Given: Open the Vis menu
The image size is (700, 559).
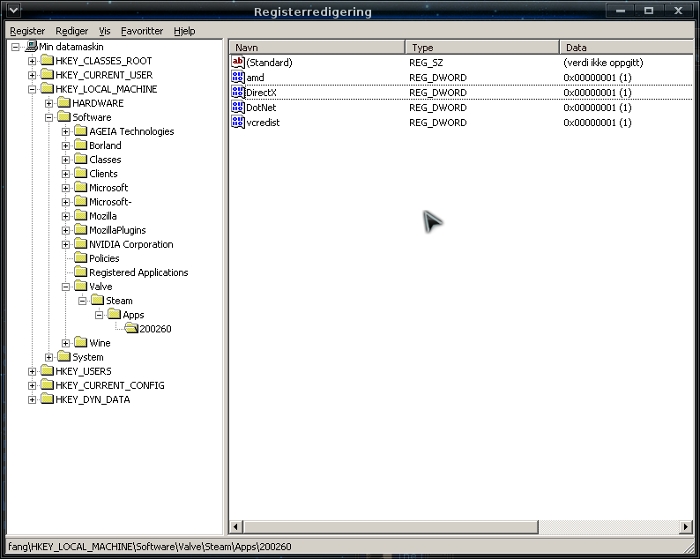Looking at the screenshot, I should [104, 31].
